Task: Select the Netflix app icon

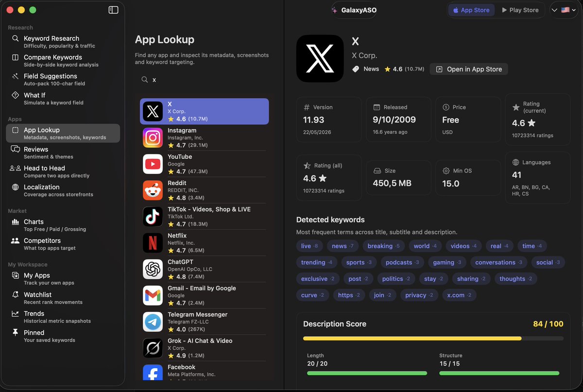Action: [x=153, y=243]
